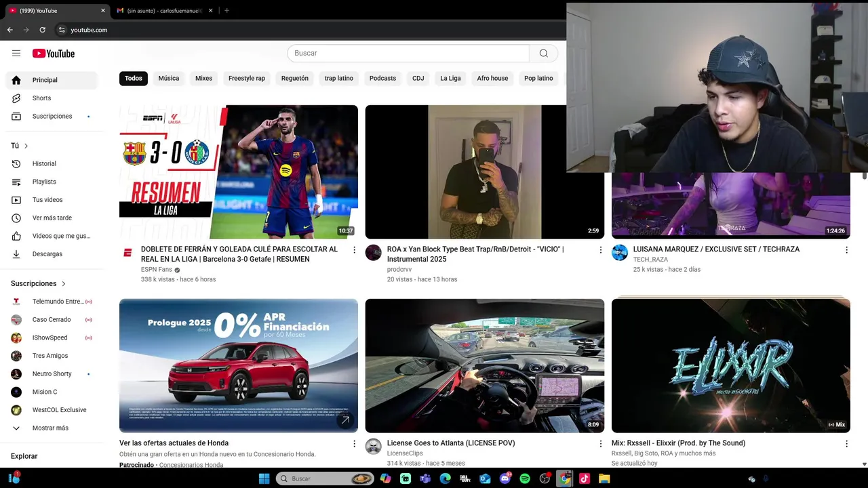Open Mision C channel subscription
Viewport: 868px width, 488px height.
52,392
